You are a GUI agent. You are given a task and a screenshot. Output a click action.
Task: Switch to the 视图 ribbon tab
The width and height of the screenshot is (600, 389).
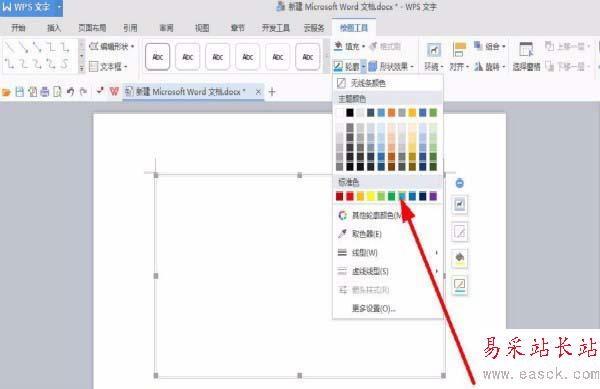(202, 28)
